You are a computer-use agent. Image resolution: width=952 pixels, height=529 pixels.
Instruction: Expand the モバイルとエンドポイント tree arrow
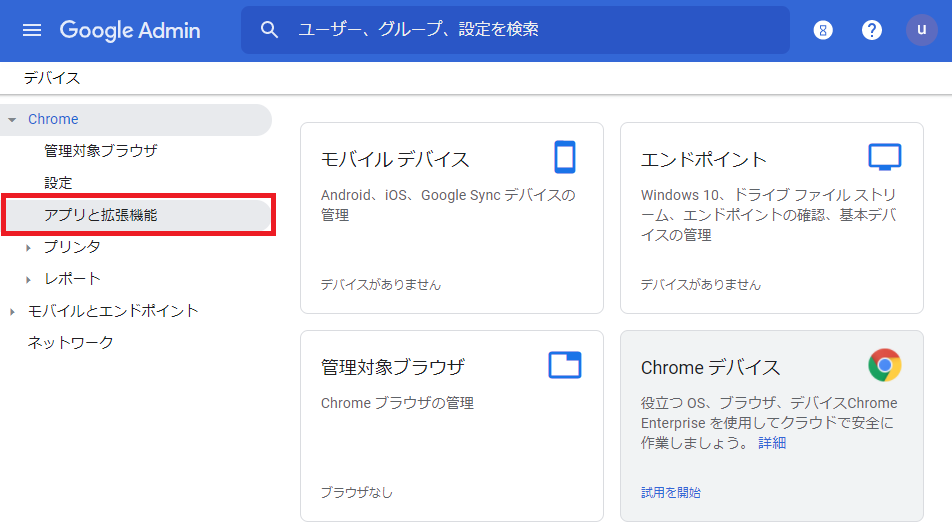click(x=12, y=312)
